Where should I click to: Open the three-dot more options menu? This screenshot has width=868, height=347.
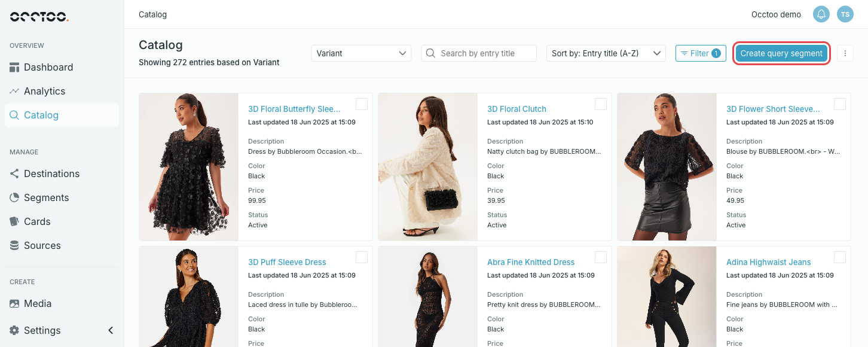pos(845,53)
